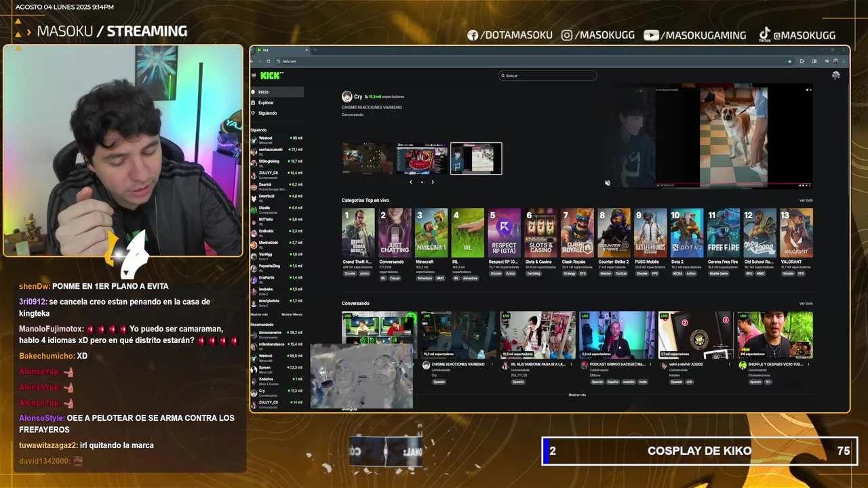
Task: Open Just Chatting Conversando category card
Action: [x=395, y=233]
